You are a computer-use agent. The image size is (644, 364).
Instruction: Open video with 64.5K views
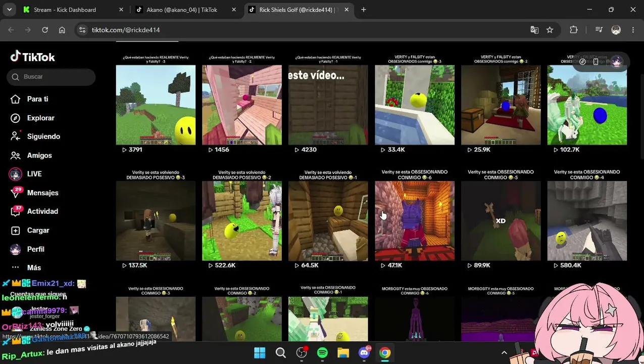click(328, 221)
